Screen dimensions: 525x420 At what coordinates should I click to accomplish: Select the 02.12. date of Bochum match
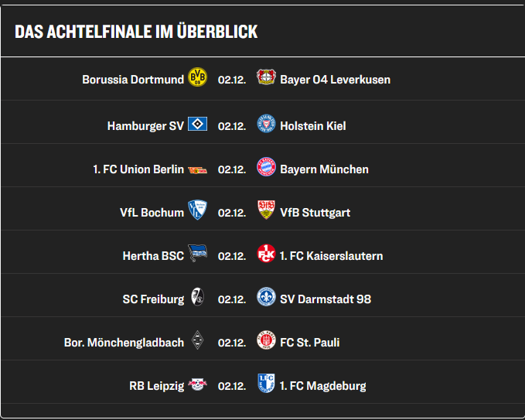pos(232,213)
